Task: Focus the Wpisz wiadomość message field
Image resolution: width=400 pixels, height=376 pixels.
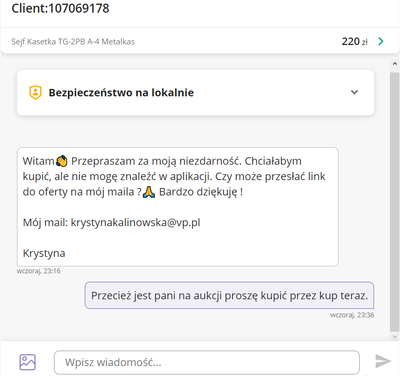Action: click(x=207, y=362)
